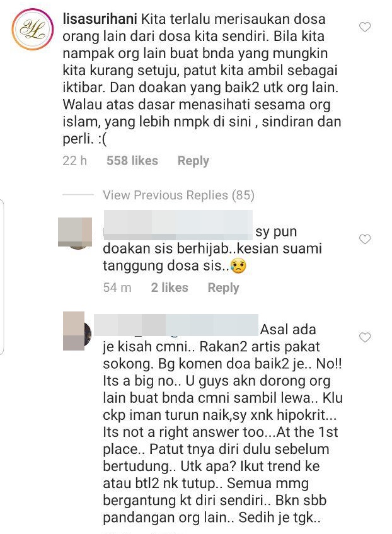392x534 pixels.
Task: Open blurred username before 'Asal ada' text
Action: tap(176, 325)
